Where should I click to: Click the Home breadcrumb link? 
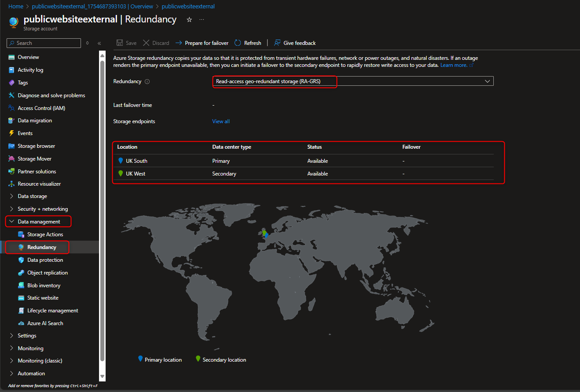click(16, 7)
